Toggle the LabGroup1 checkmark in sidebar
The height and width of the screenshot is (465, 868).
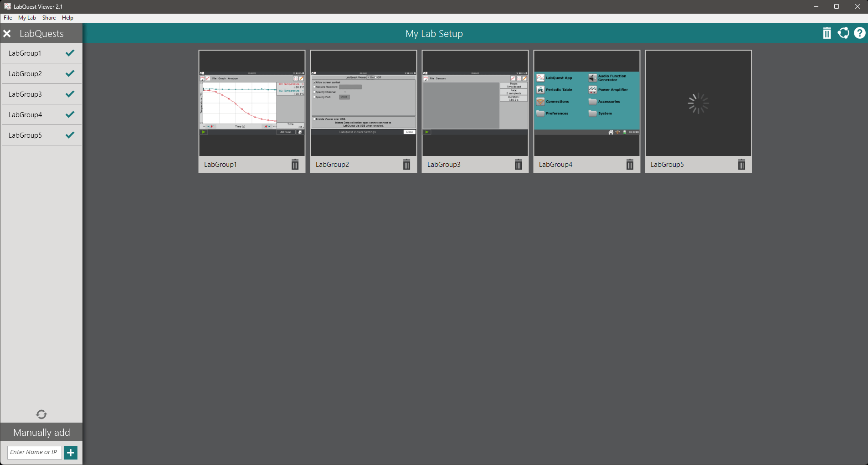click(x=70, y=53)
